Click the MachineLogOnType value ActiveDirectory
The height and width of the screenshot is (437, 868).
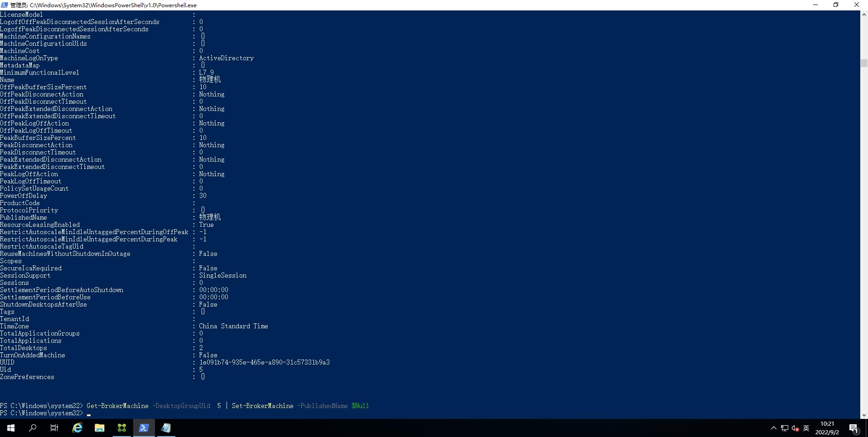tap(226, 58)
